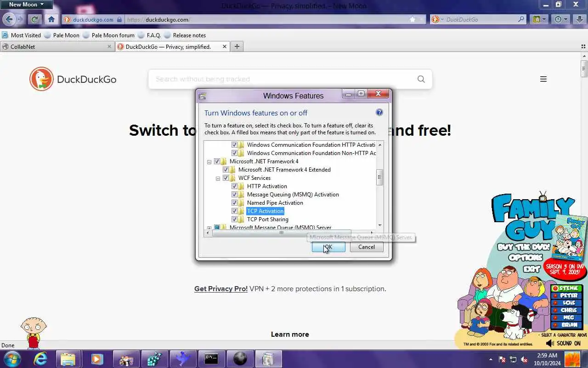The image size is (588, 368).
Task: Close the CollabNet tab
Action: [109, 46]
